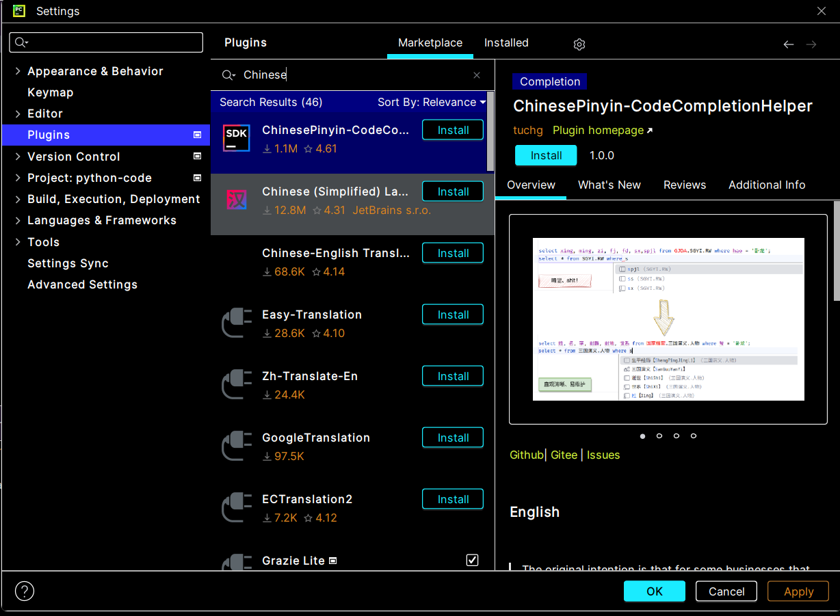840x616 pixels.
Task: Switch to the Installed tab
Action: coord(506,42)
